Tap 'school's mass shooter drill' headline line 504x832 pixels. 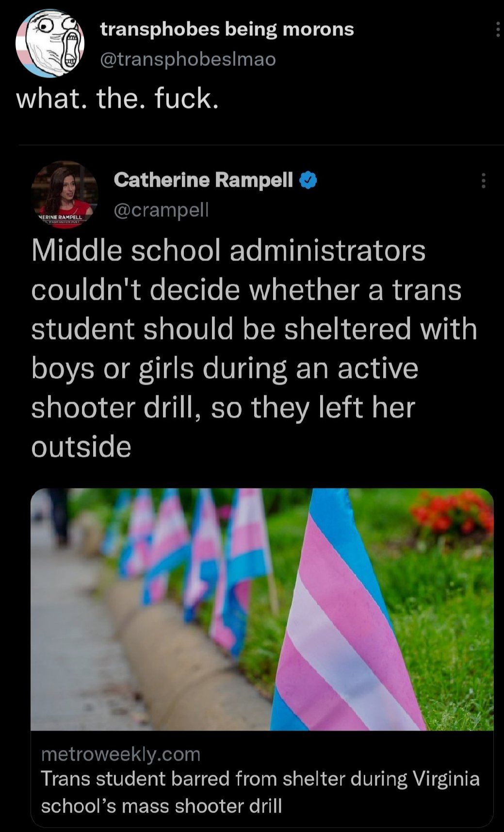(162, 806)
